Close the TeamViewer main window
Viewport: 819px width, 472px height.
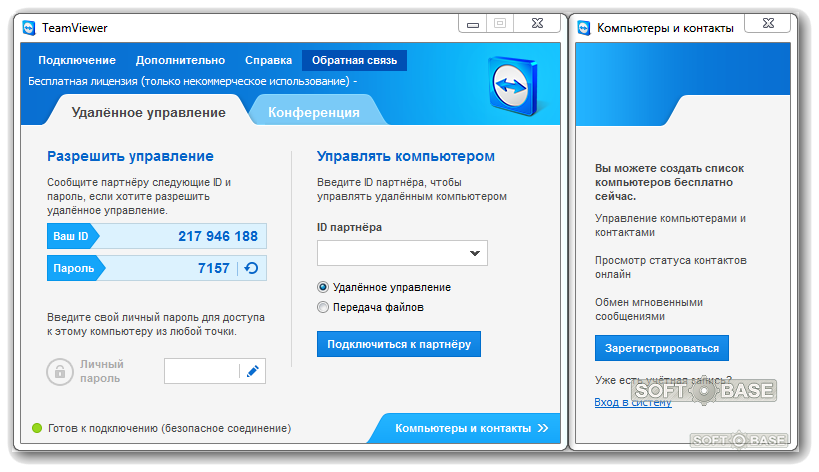[537, 23]
